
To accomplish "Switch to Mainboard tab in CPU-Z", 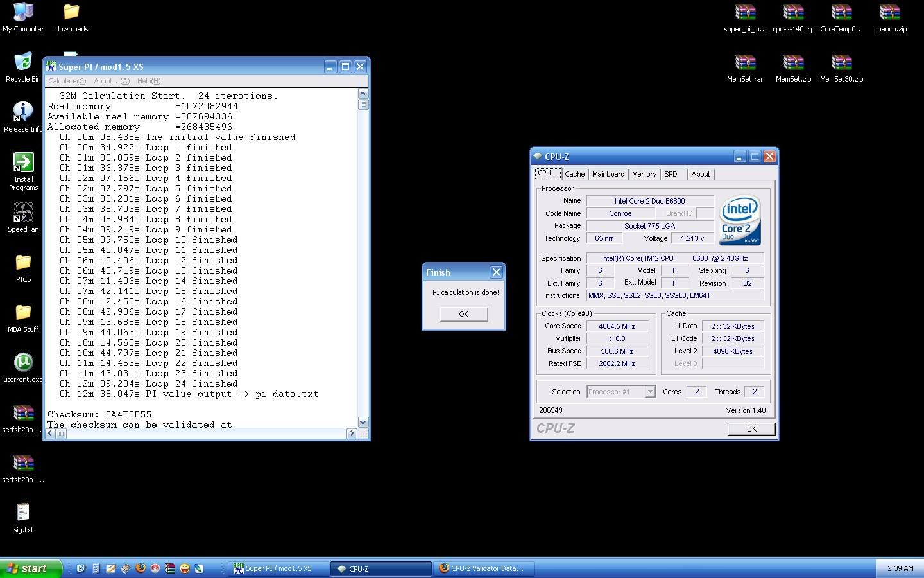I will [x=608, y=174].
